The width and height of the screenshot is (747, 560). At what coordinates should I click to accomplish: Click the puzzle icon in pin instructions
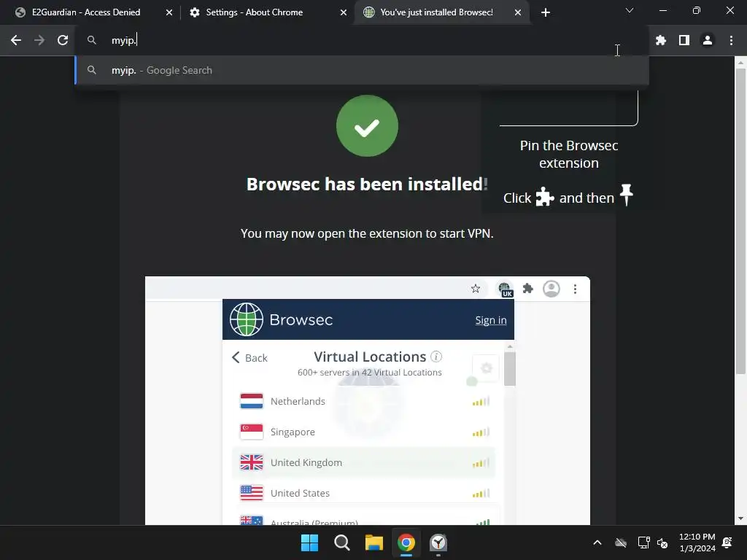tap(544, 196)
